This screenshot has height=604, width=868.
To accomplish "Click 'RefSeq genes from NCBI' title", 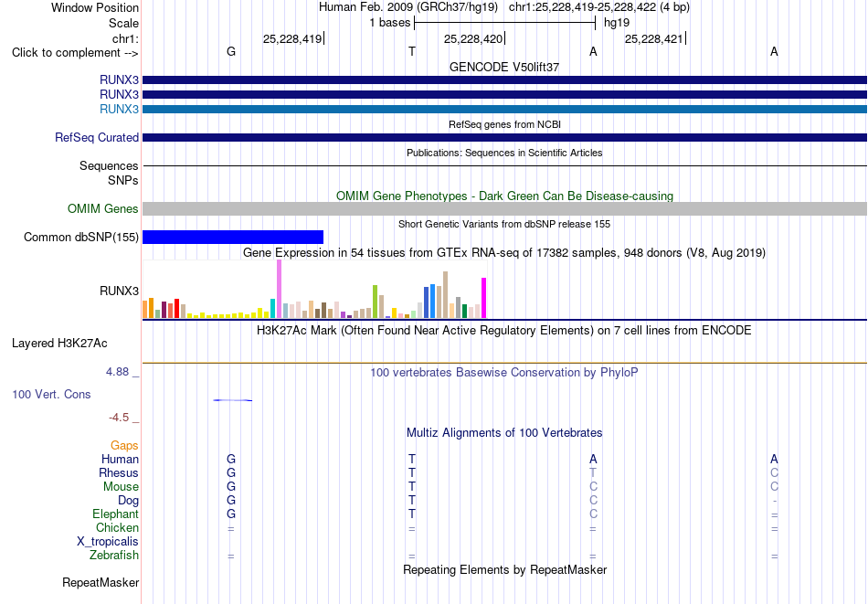I will point(504,124).
